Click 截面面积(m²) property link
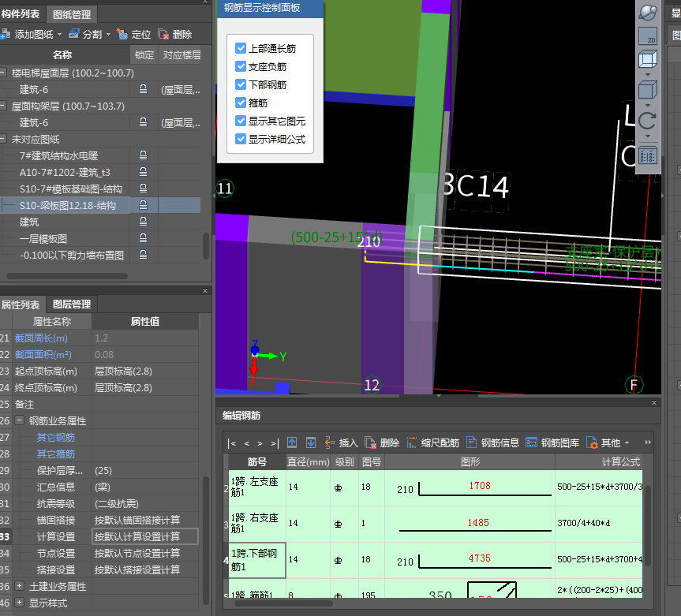This screenshot has width=681, height=616. (43, 354)
